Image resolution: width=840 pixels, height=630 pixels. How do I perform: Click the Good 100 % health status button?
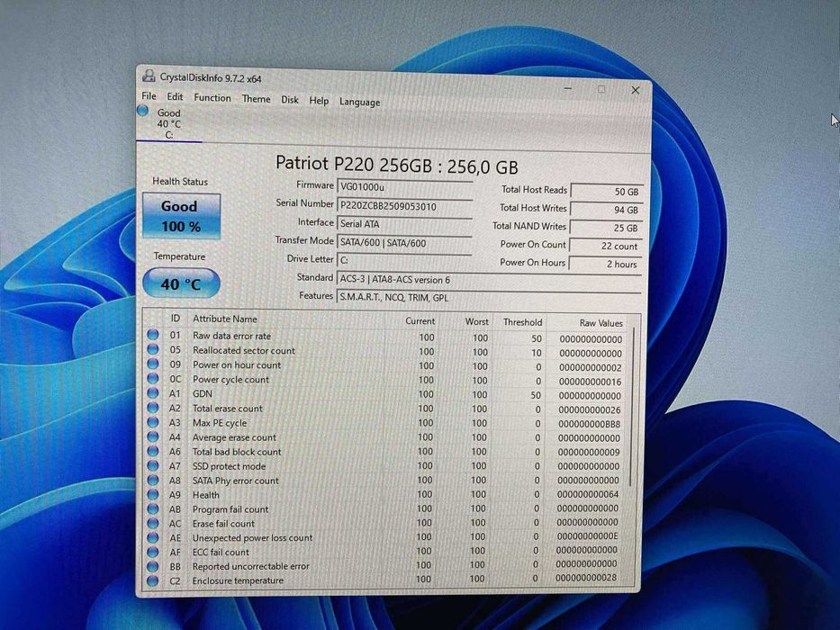click(181, 216)
